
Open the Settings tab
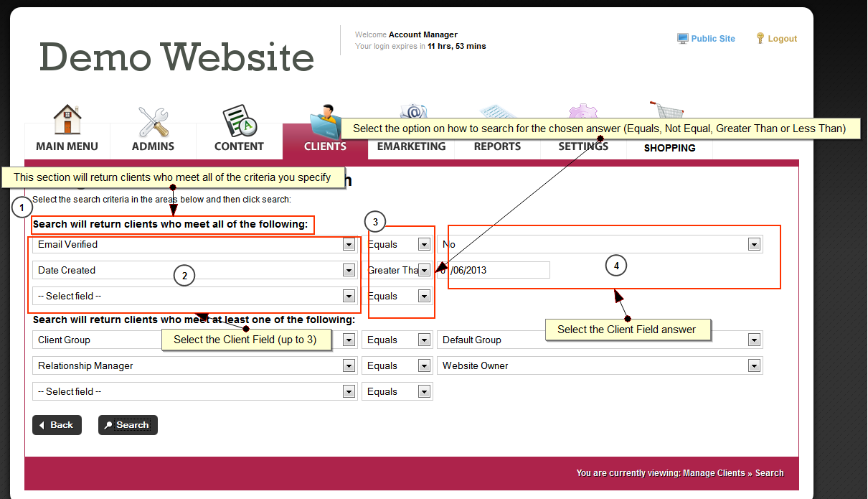coord(583,146)
